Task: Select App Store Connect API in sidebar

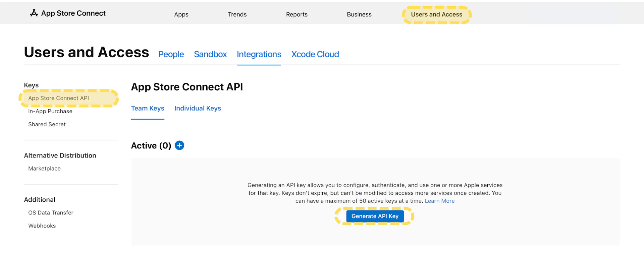Action: pyautogui.click(x=59, y=98)
